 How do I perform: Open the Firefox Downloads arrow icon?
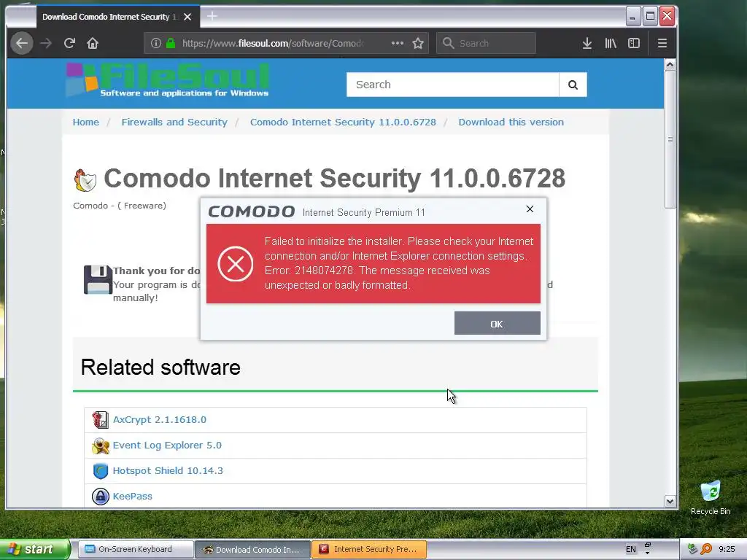point(587,43)
